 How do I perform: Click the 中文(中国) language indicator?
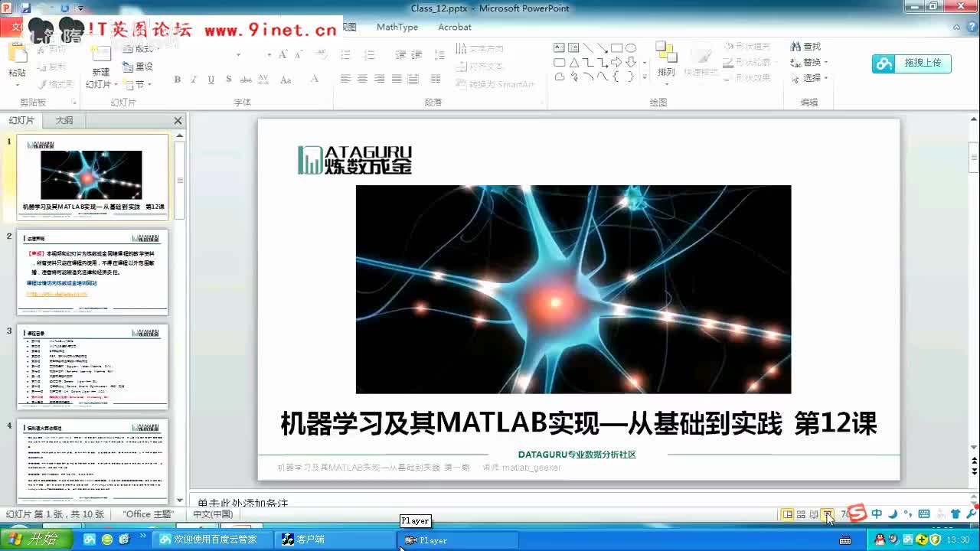[x=213, y=514]
